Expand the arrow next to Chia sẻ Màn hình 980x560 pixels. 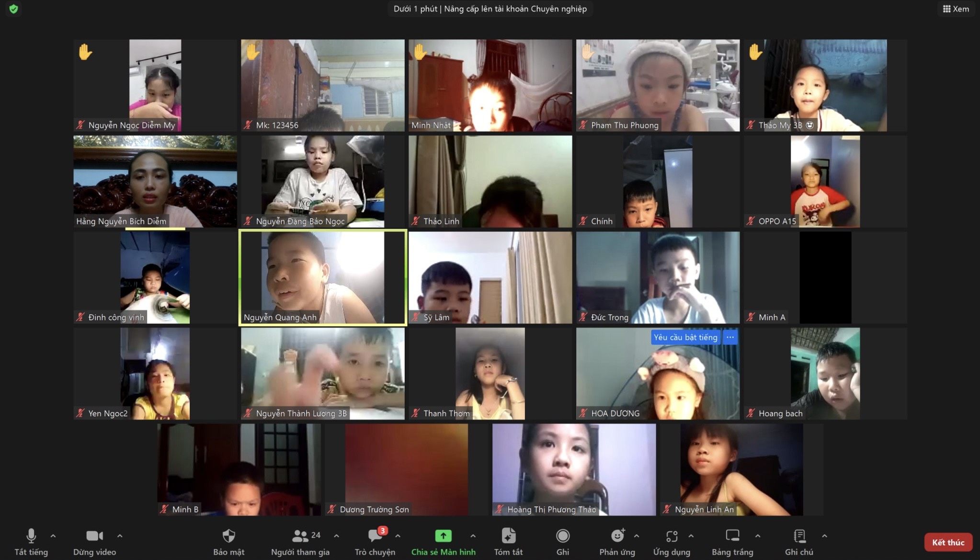point(473,536)
